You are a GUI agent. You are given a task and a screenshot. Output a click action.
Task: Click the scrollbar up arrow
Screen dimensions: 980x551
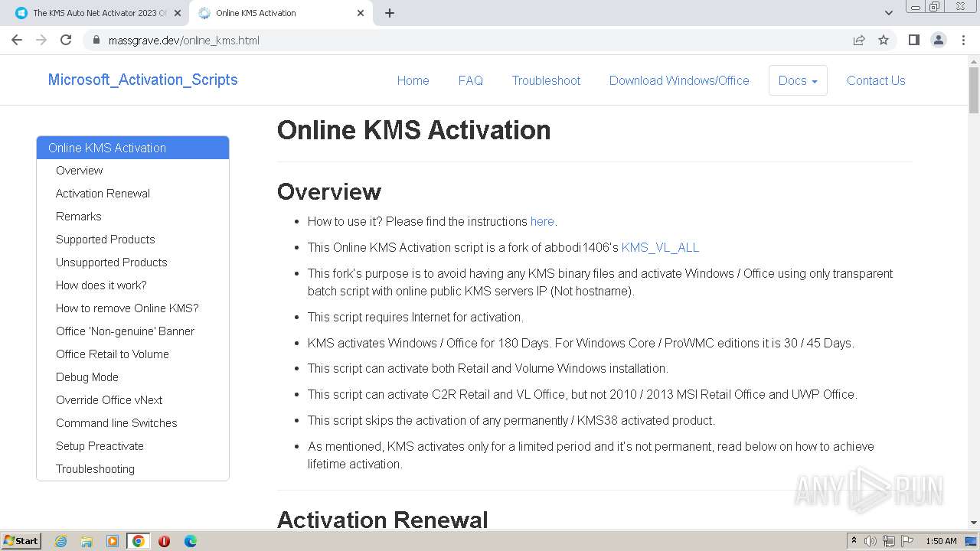pos(973,60)
